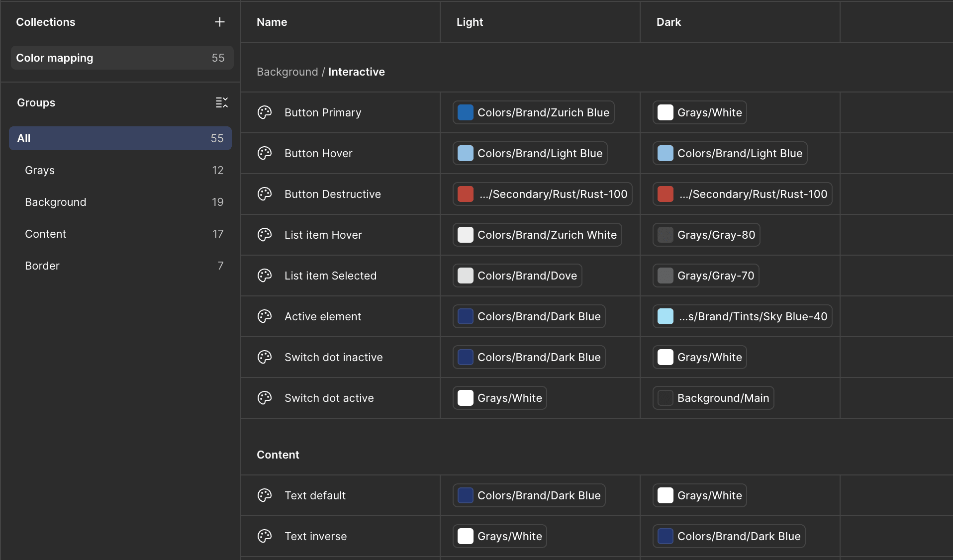The image size is (953, 560).
Task: Click the Background / Interactive group heading
Action: pyautogui.click(x=321, y=72)
